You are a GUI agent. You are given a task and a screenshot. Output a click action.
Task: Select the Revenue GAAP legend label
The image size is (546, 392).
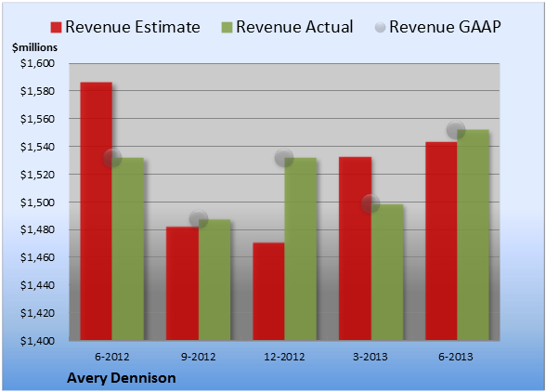click(445, 27)
